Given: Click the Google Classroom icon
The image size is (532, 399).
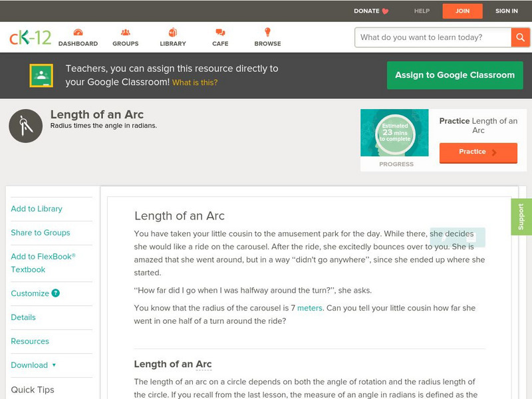Looking at the screenshot, I should (x=41, y=75).
